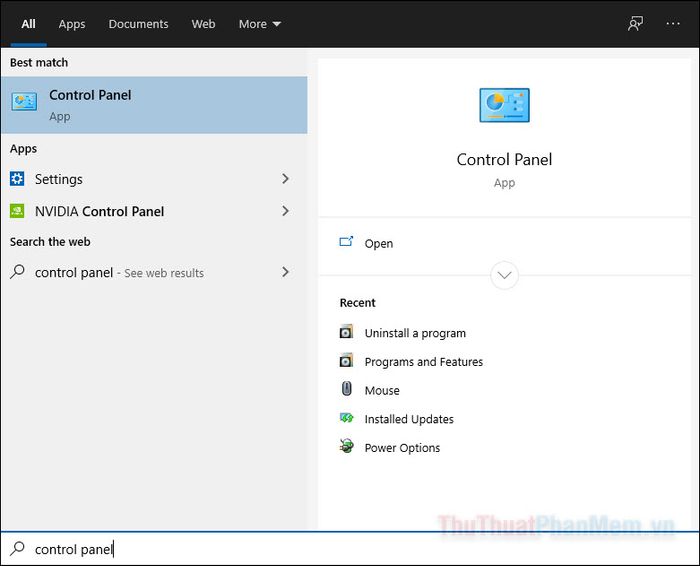Switch to the Apps filter tab

(72, 24)
